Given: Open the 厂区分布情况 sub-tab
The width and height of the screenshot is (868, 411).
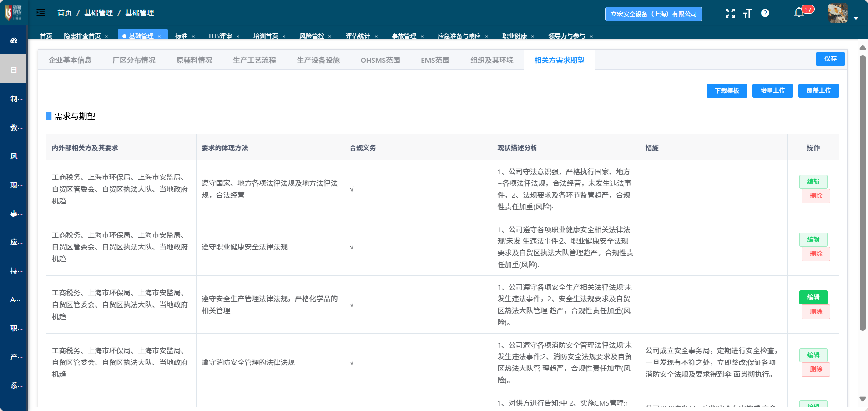Looking at the screenshot, I should click(134, 60).
